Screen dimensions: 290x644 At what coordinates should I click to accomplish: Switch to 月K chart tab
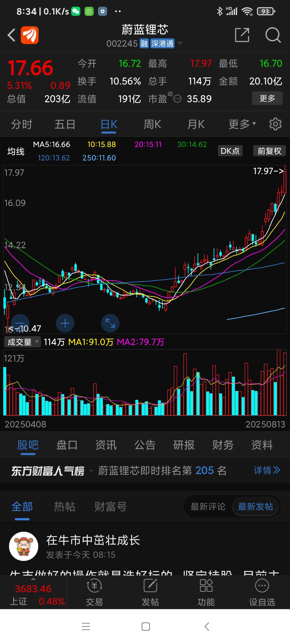[x=196, y=124]
